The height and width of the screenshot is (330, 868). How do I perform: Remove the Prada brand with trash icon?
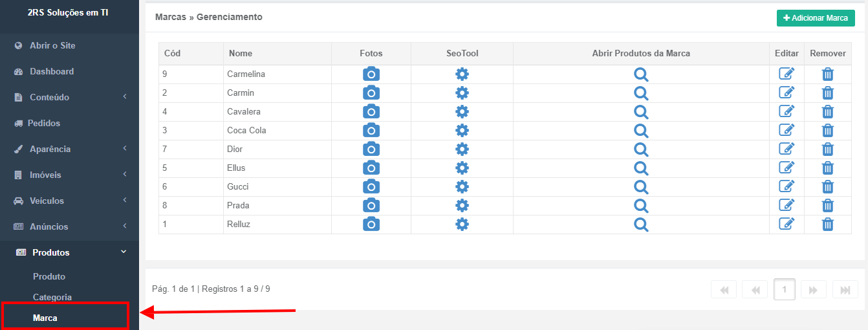coord(827,205)
